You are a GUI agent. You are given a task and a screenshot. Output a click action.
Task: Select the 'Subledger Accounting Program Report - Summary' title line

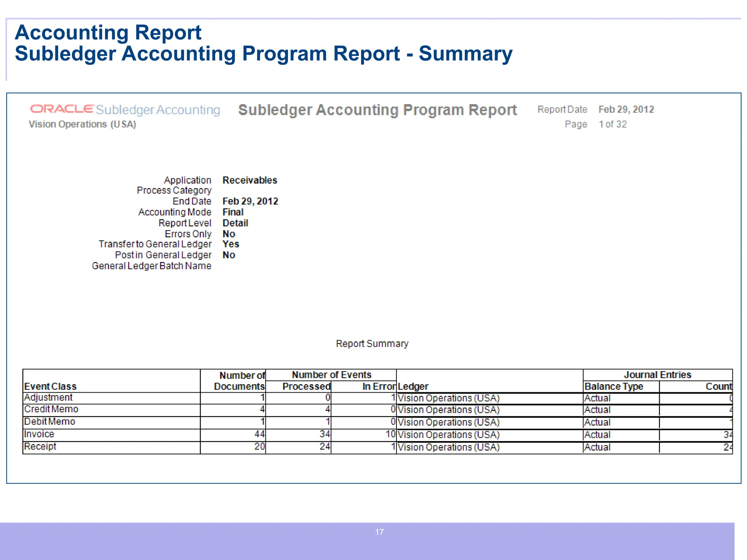point(264,54)
